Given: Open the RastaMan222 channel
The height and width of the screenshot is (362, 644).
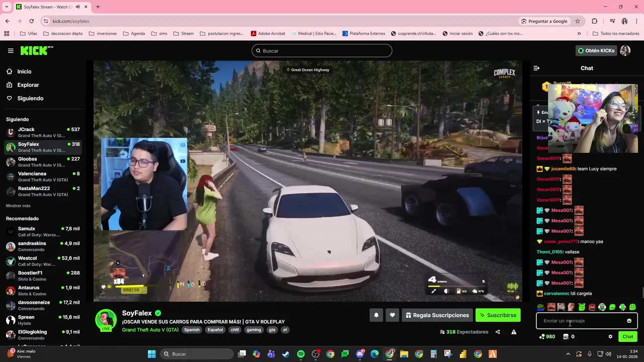Looking at the screenshot, I should pos(43,191).
